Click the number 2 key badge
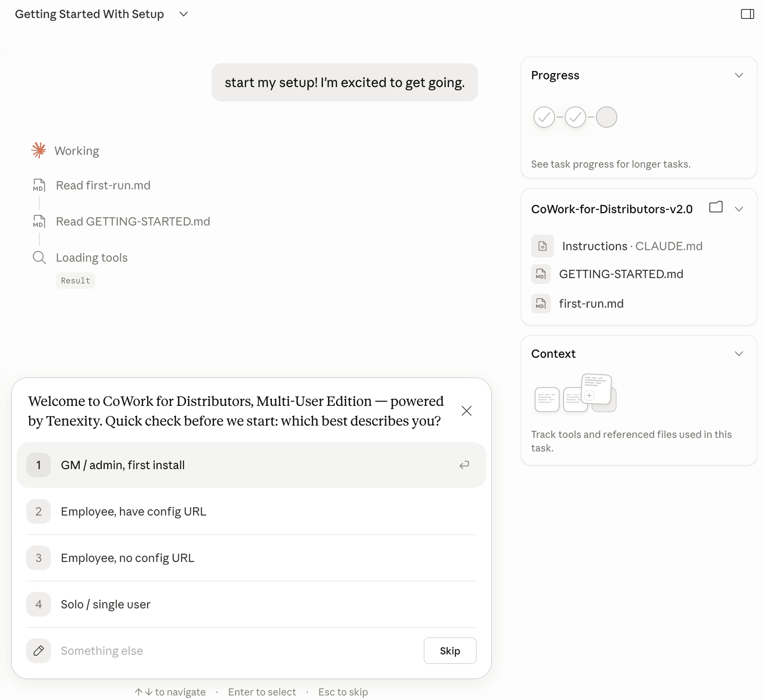This screenshot has height=700, width=764. point(39,511)
